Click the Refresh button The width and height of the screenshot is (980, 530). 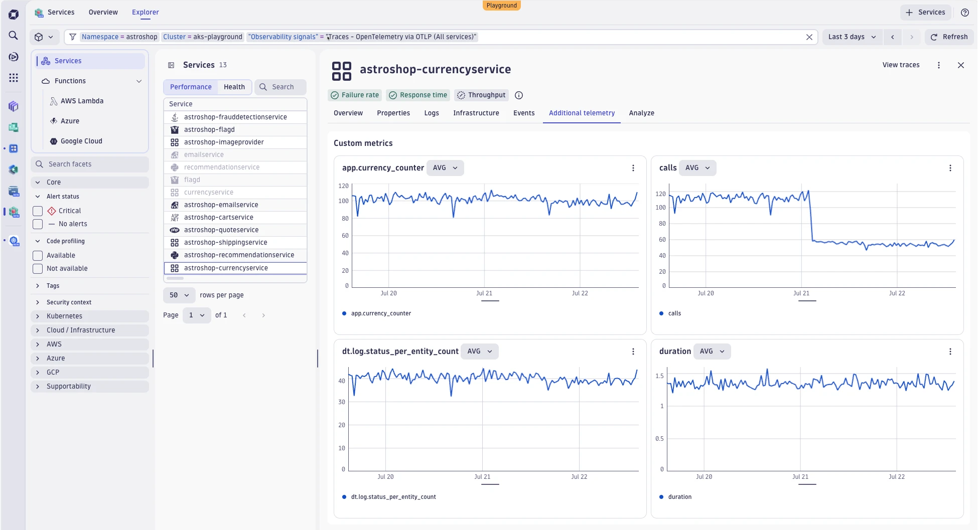tap(949, 37)
